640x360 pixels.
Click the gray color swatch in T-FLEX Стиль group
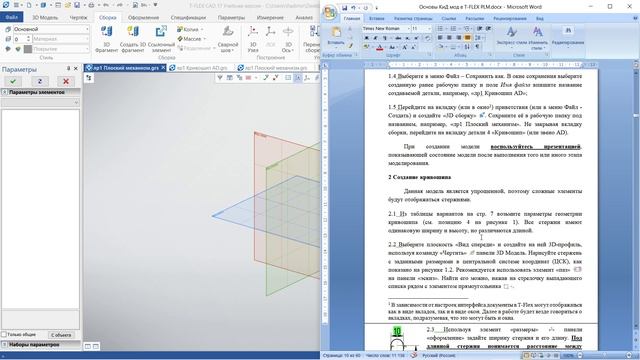click(x=28, y=49)
